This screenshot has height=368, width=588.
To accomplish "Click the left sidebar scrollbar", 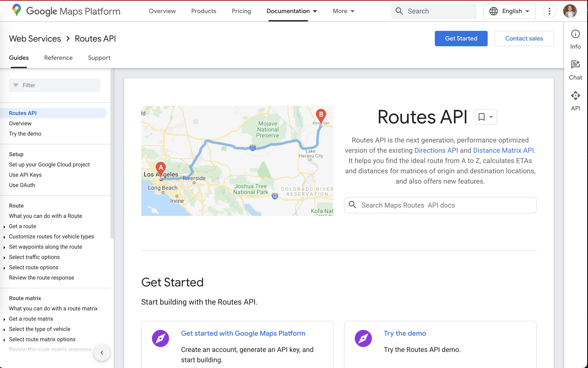I will (x=112, y=154).
